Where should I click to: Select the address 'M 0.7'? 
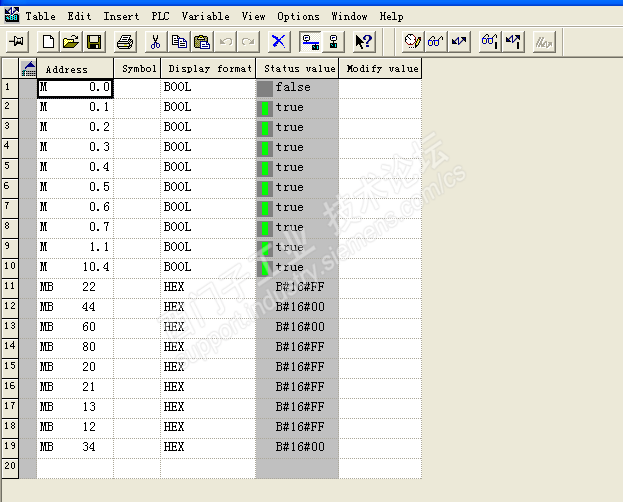point(75,228)
